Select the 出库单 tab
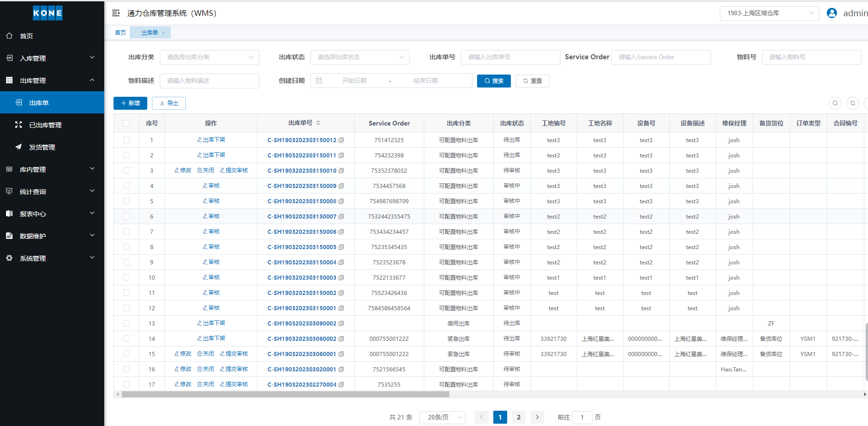Viewport: 868px width, 426px height. (x=150, y=32)
